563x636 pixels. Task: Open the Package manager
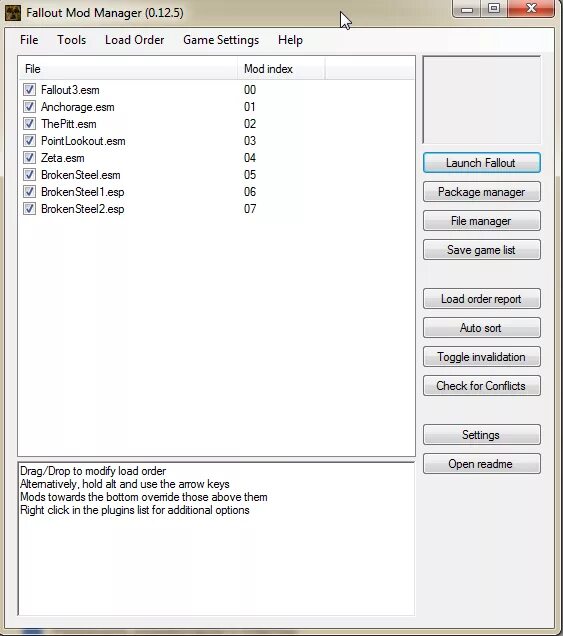click(481, 192)
